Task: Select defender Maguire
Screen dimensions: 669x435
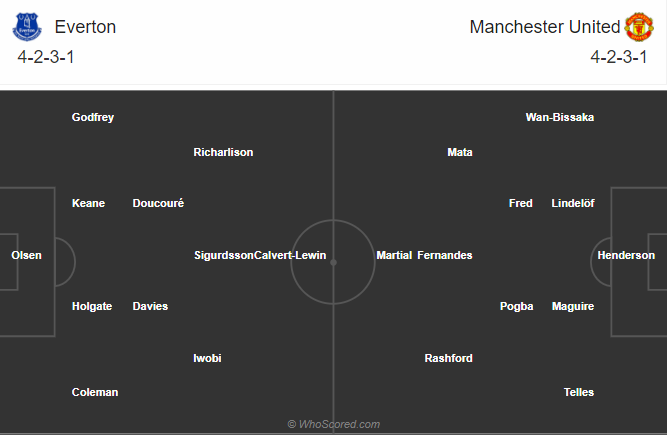Action: click(573, 306)
